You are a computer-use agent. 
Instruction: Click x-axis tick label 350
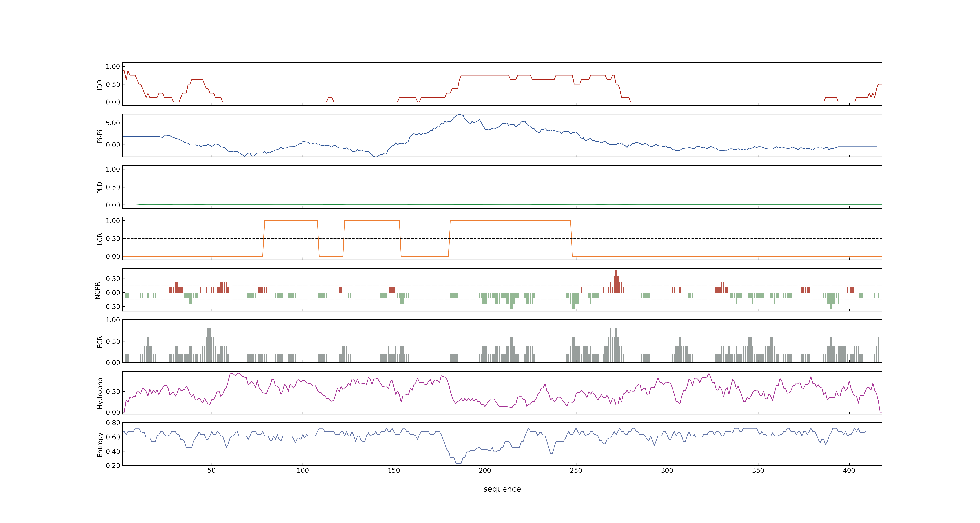coord(758,470)
